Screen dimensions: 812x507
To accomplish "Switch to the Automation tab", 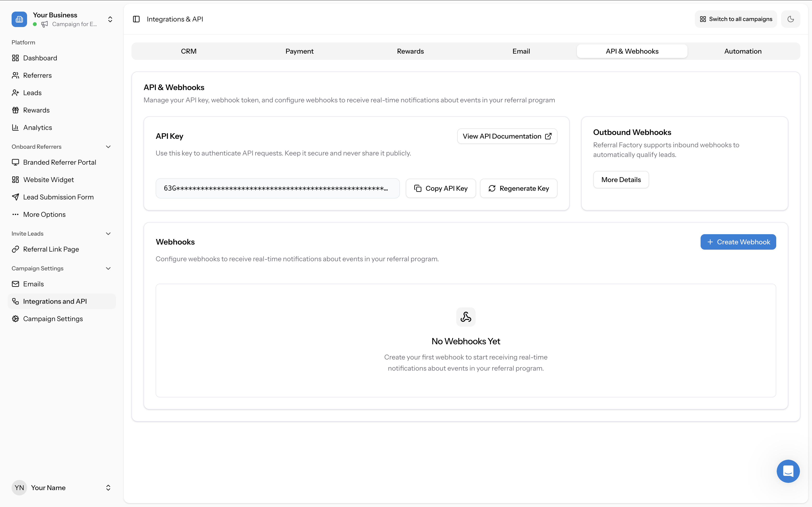I will pyautogui.click(x=743, y=51).
